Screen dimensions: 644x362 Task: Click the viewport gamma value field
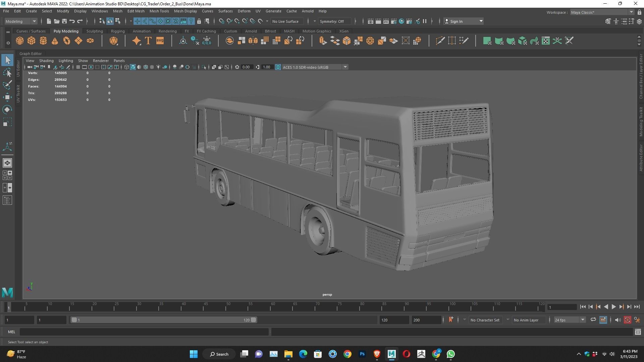267,67
